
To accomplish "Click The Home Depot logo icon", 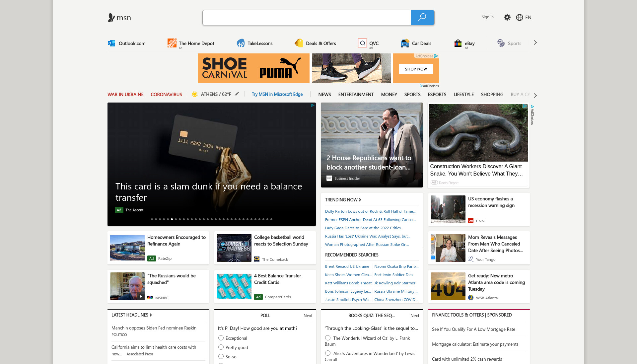I will click(172, 43).
